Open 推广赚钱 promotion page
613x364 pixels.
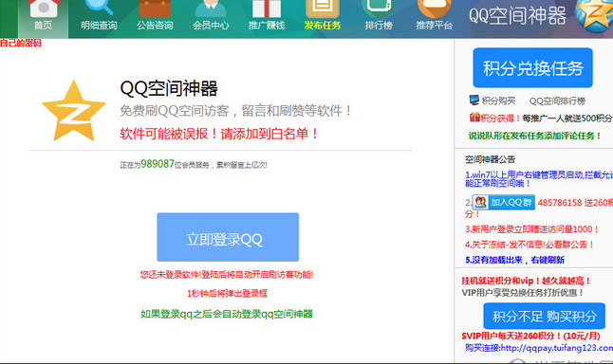[267, 26]
